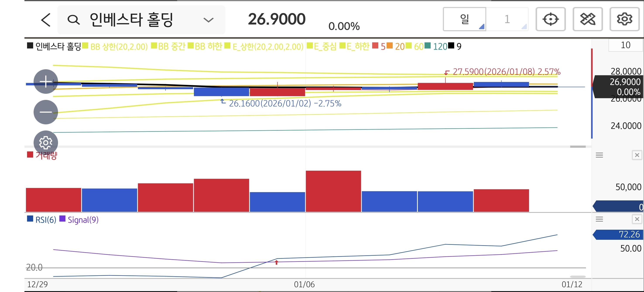
Task: Click the 거래량 red legend swatch
Action: point(30,155)
